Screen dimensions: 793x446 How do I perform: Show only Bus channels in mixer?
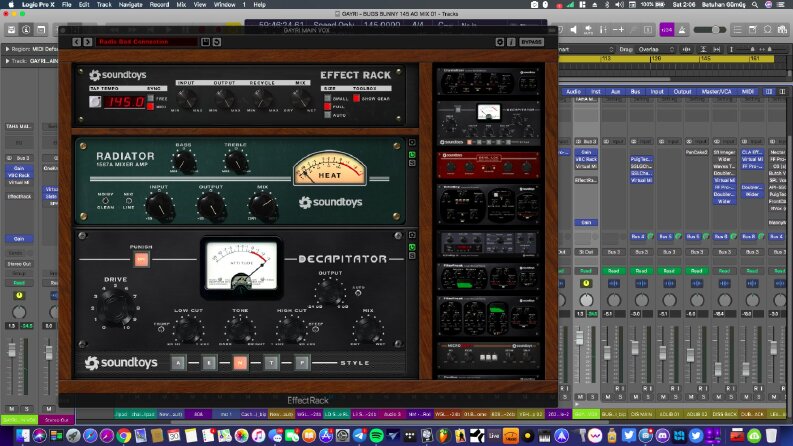click(635, 92)
